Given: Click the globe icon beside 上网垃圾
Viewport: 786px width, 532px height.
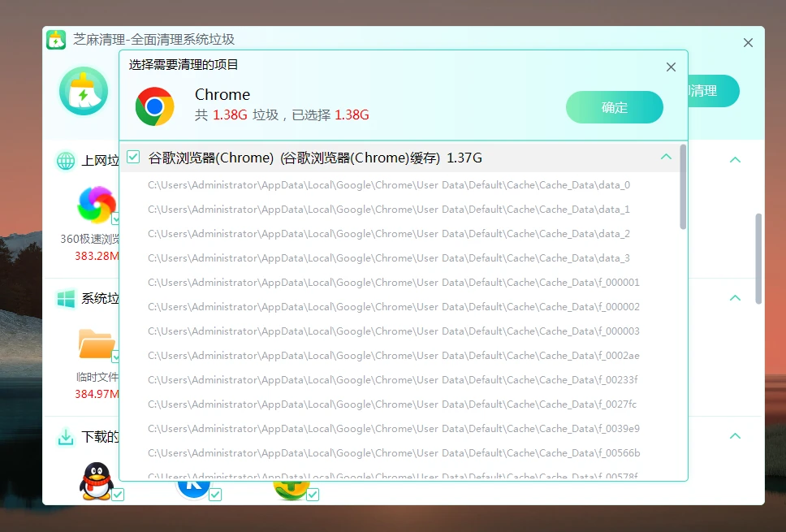Looking at the screenshot, I should pyautogui.click(x=66, y=161).
